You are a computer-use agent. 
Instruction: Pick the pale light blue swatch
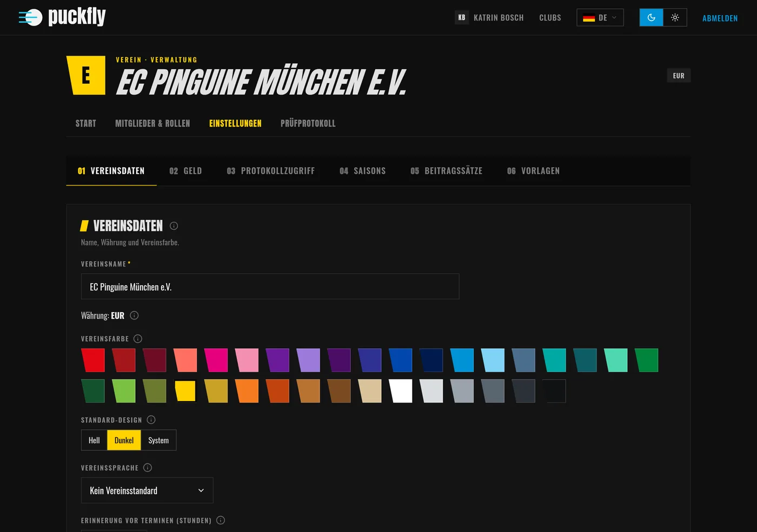click(x=493, y=360)
